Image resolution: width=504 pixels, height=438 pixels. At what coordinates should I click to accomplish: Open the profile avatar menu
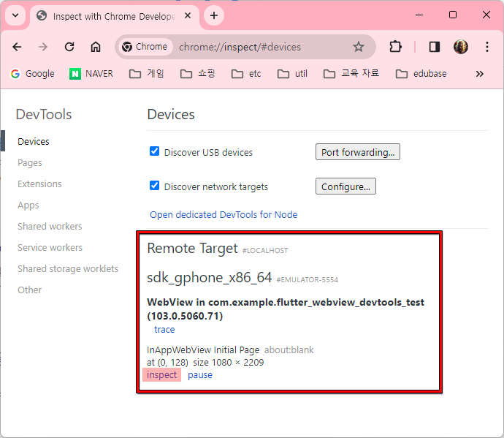point(461,47)
